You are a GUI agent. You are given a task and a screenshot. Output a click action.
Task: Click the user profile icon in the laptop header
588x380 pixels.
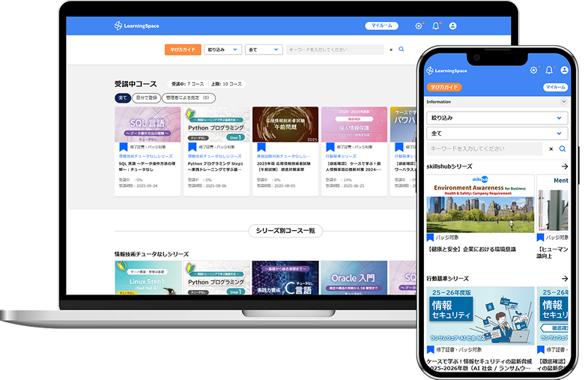452,26
